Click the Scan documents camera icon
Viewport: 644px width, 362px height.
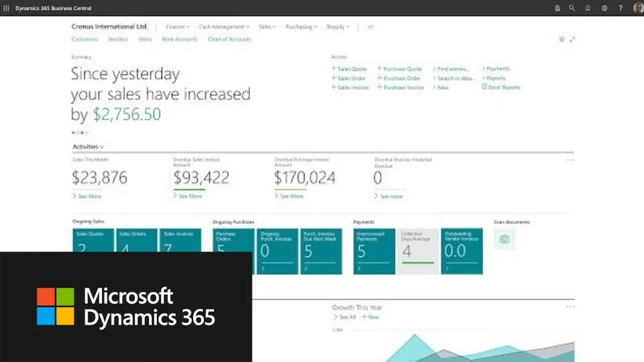504,239
